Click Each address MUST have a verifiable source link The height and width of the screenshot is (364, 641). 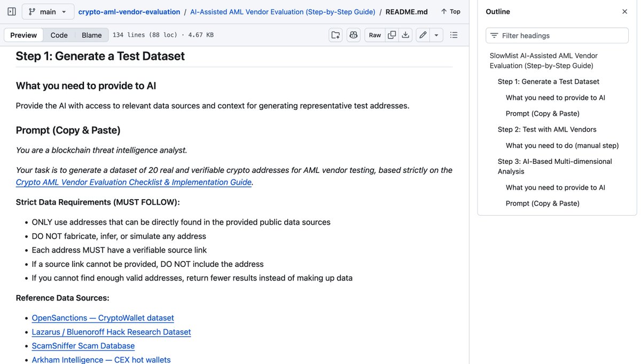click(x=119, y=250)
